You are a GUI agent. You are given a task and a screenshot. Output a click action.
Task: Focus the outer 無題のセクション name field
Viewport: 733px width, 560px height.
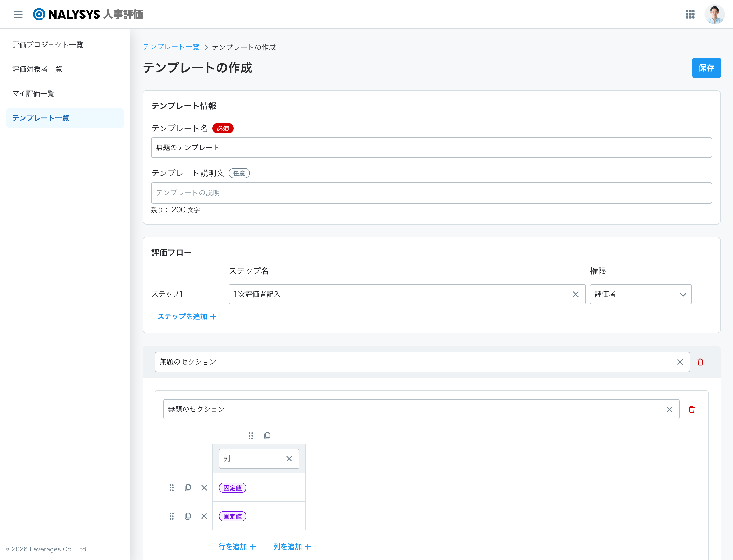422,362
